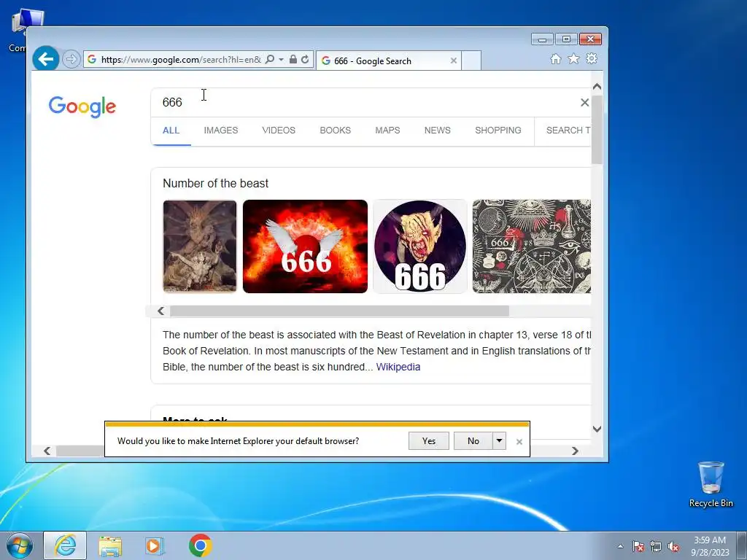This screenshot has width=747, height=560.
Task: Refresh the page with the reload icon
Action: tap(305, 59)
